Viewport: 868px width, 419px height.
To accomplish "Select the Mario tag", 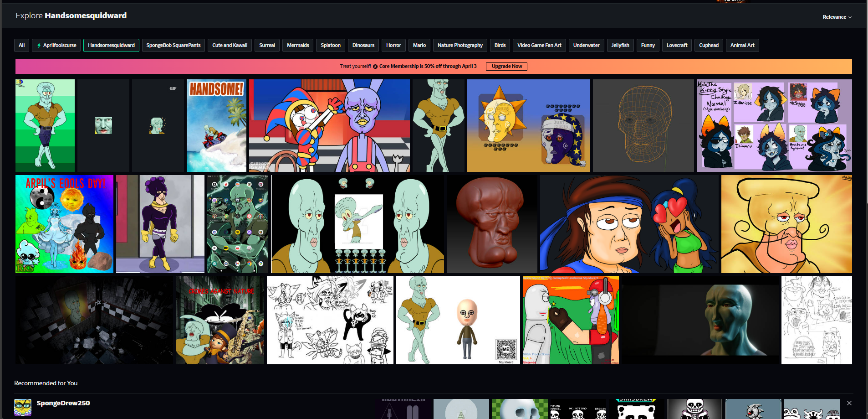I will [x=419, y=45].
